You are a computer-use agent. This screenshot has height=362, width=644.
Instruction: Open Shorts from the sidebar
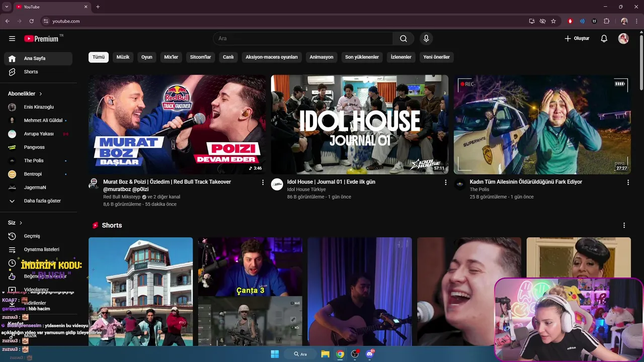click(38, 72)
